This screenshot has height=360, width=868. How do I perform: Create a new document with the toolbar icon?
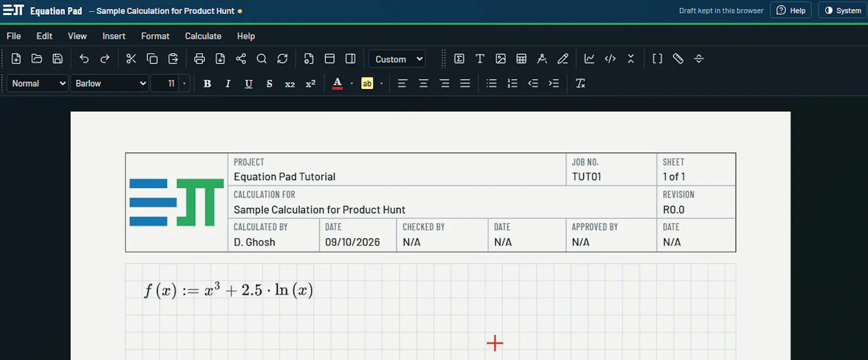click(x=16, y=59)
